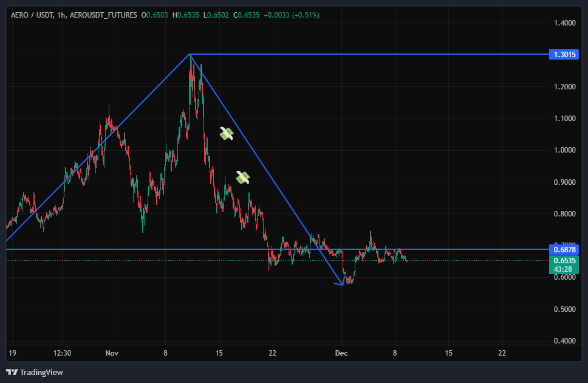This screenshot has height=383, width=588.
Task: Click the green 0.6535 current price label
Action: coord(564,260)
